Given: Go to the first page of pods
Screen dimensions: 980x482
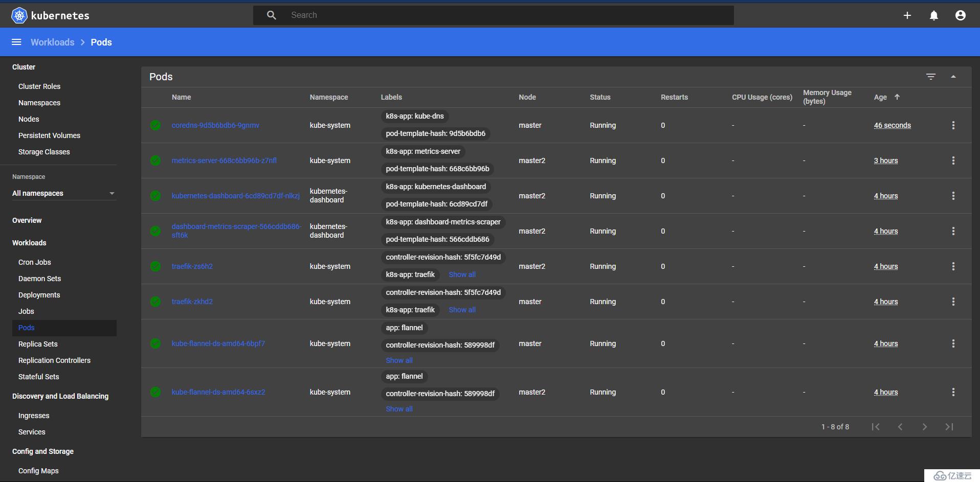Looking at the screenshot, I should [876, 427].
